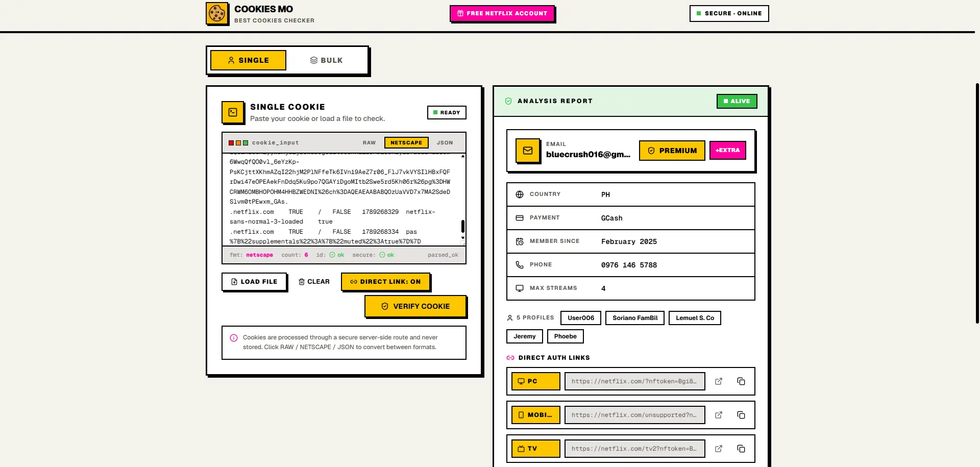
Task: Click the shield icon next to Analysis Report
Action: click(x=508, y=101)
